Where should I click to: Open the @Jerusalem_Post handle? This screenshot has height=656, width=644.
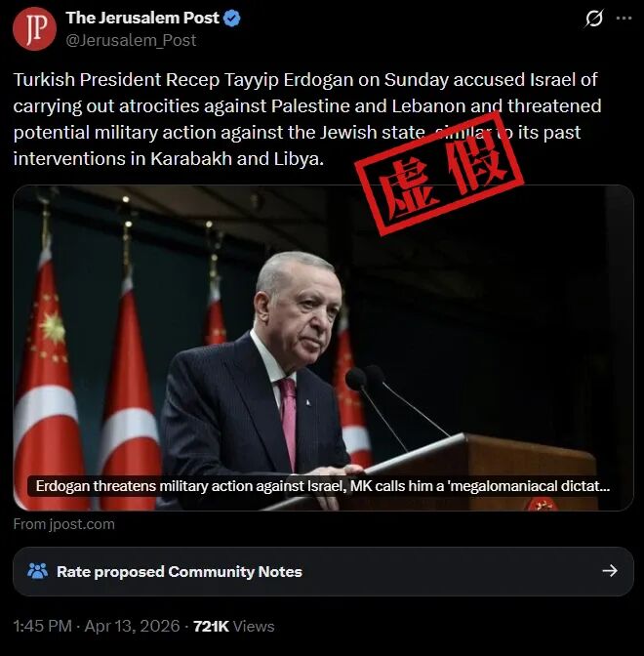click(x=131, y=41)
